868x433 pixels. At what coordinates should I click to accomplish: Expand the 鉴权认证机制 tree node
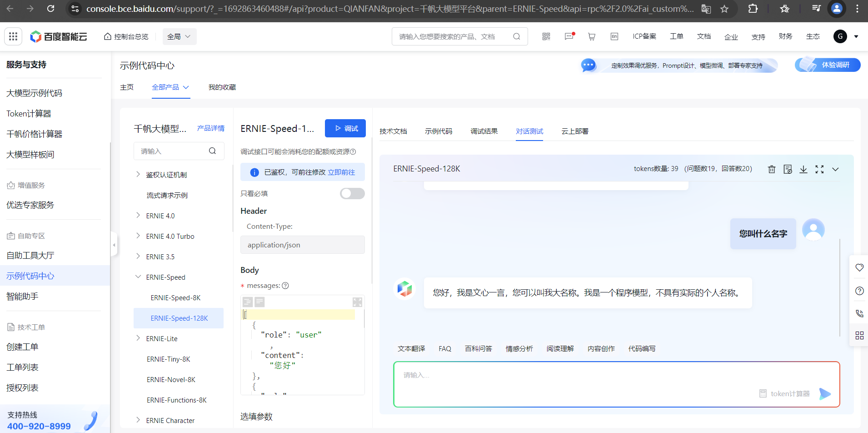(138, 174)
